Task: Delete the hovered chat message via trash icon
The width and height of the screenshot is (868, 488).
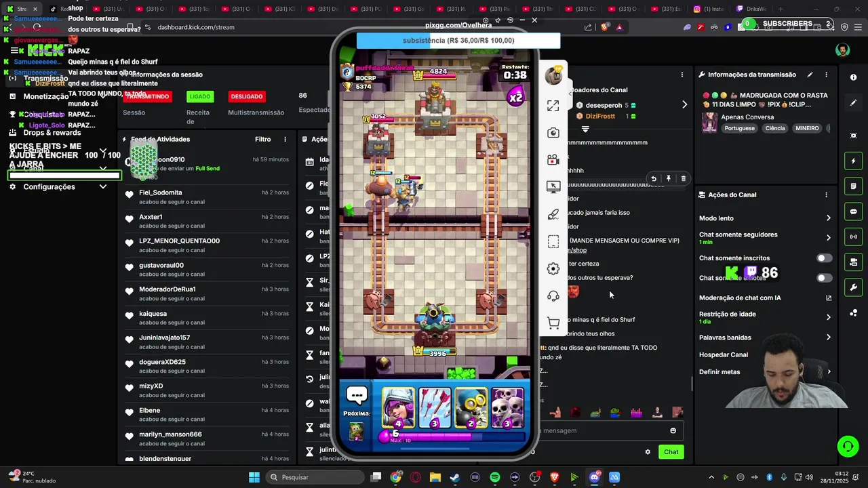Action: (683, 178)
